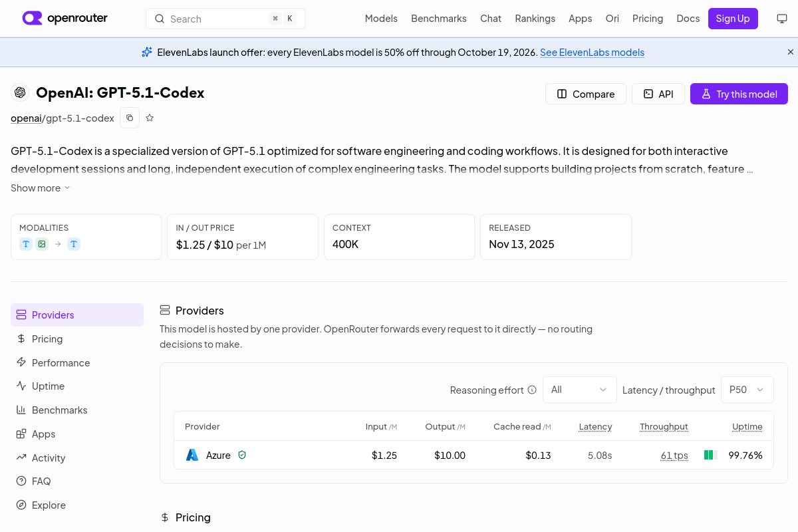Click the green Azure uptime bar indicator
Screen dimensions: 798x532
pyautogui.click(x=710, y=455)
